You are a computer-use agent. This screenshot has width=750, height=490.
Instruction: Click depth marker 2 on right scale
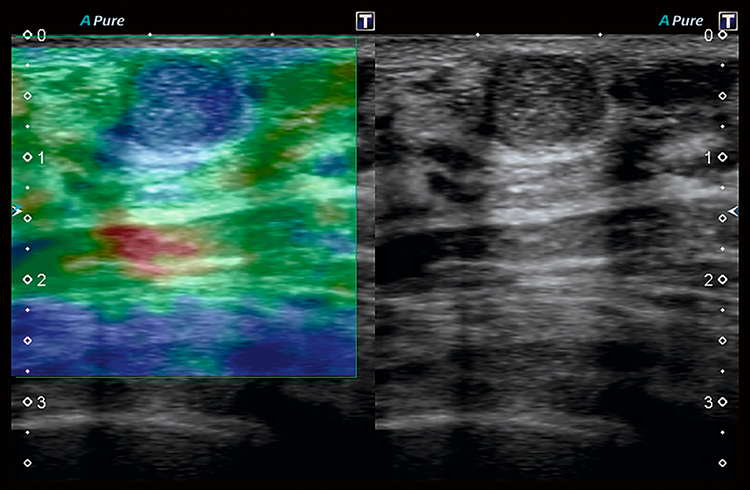pyautogui.click(x=708, y=280)
